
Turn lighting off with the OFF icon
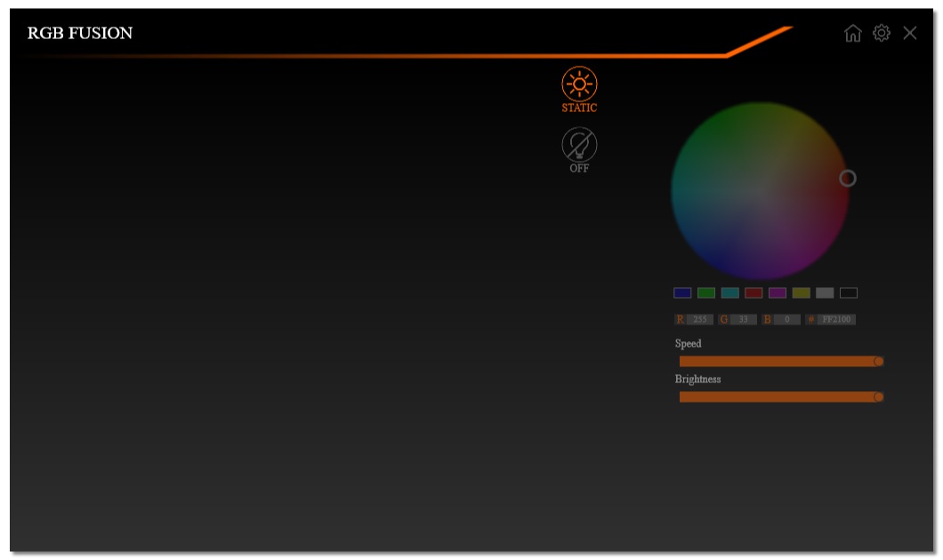[x=579, y=145]
